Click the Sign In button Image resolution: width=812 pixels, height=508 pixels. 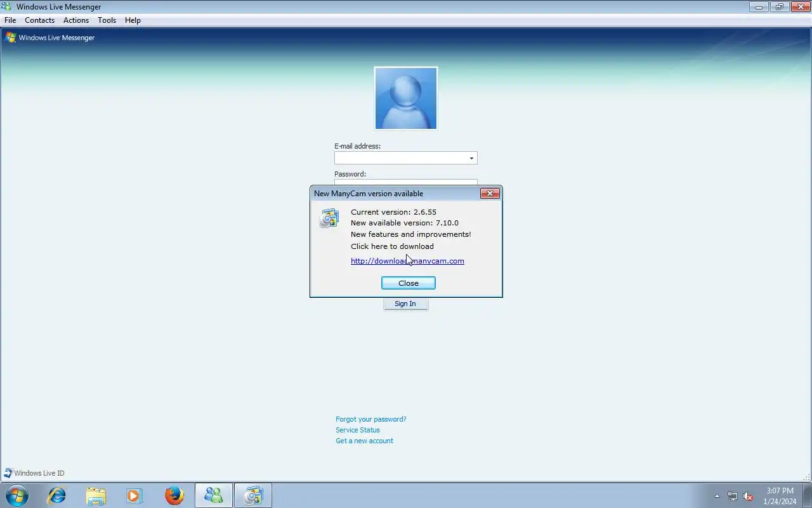pos(405,304)
